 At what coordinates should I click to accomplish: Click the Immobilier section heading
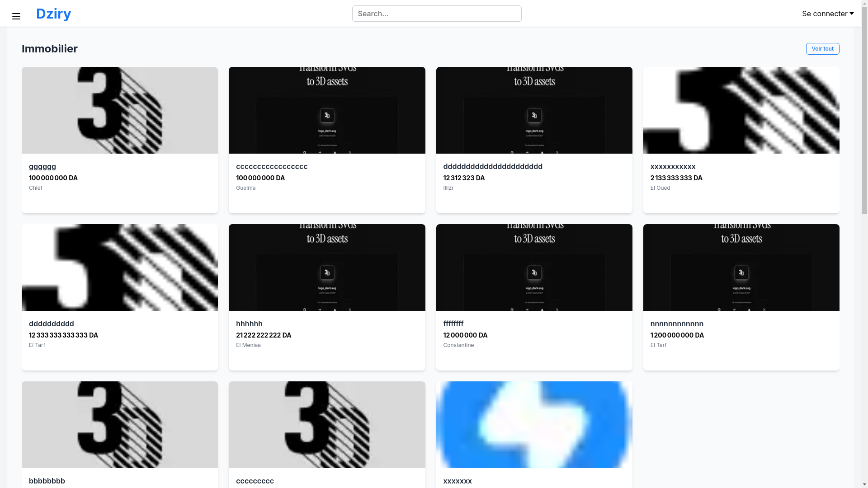tap(50, 49)
